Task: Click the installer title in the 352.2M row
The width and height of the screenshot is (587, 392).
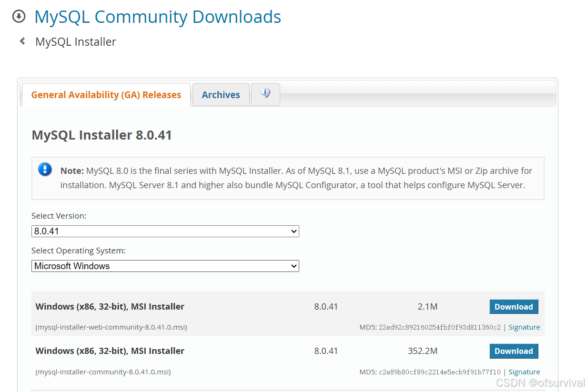Action: [x=110, y=351]
